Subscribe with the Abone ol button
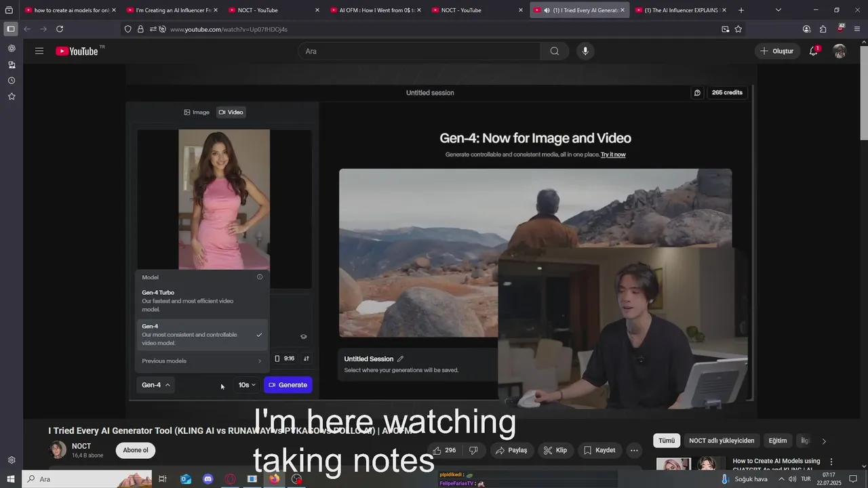Image resolution: width=868 pixels, height=488 pixels. (136, 450)
